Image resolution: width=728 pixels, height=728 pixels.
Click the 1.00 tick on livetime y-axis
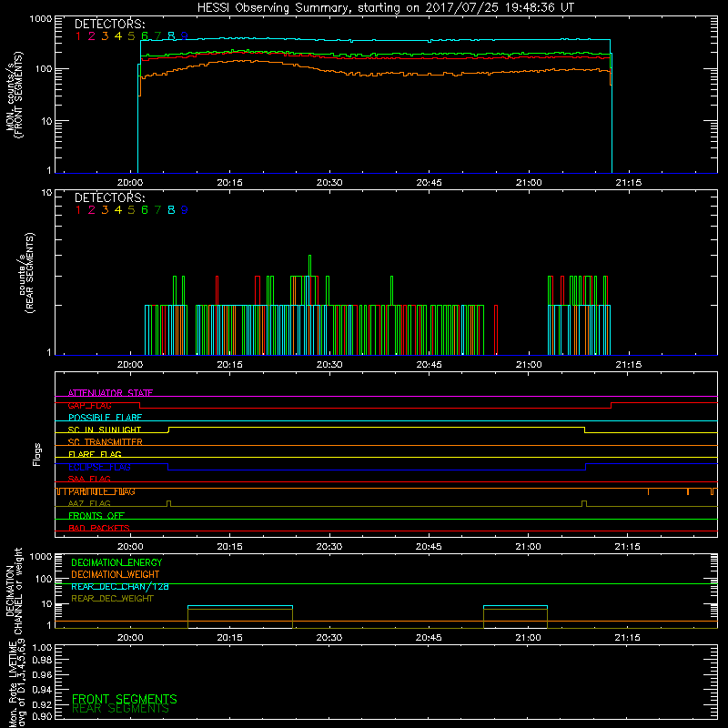point(42,648)
